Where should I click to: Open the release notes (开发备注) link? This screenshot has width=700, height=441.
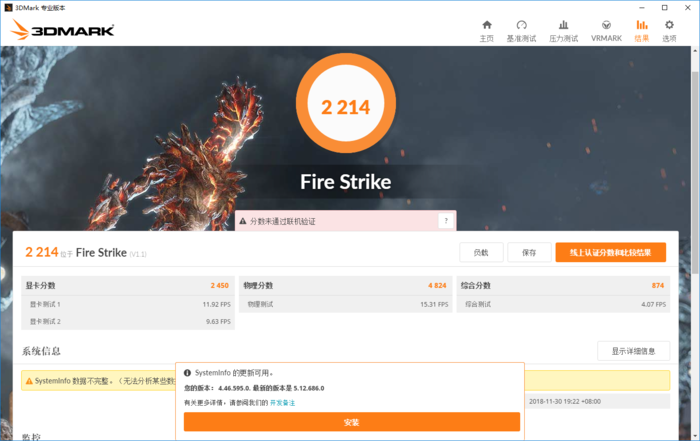tap(283, 403)
